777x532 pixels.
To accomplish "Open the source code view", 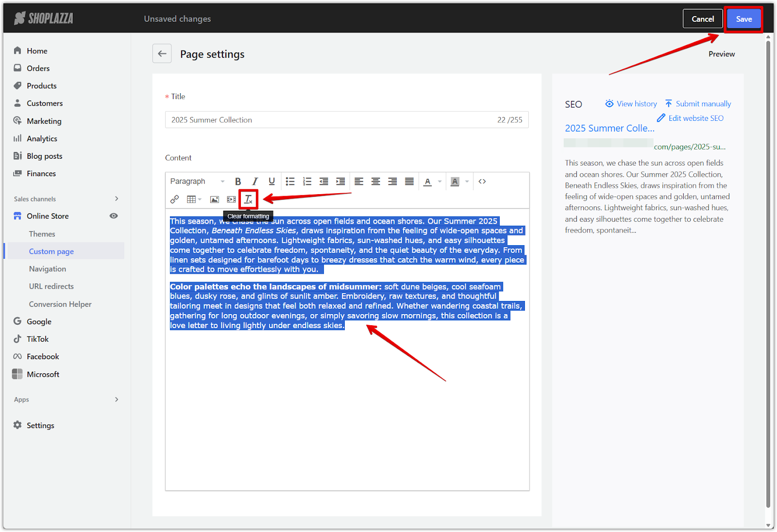I will tap(482, 182).
